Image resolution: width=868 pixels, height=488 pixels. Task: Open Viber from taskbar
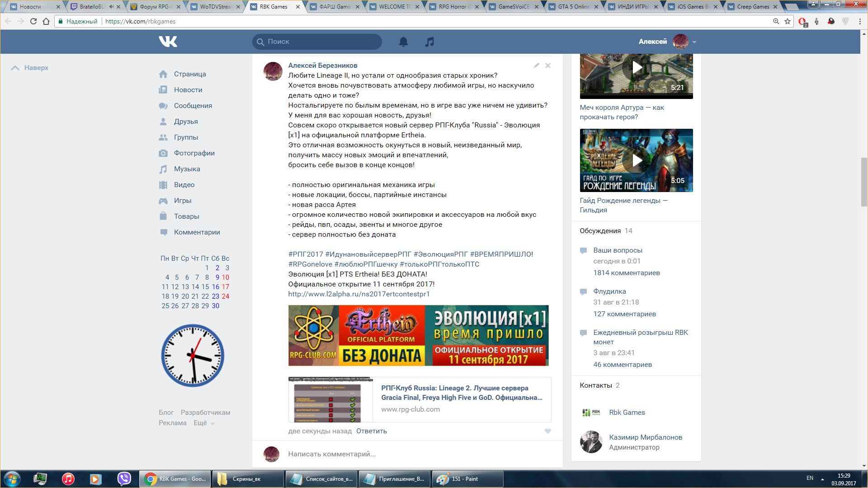point(124,479)
